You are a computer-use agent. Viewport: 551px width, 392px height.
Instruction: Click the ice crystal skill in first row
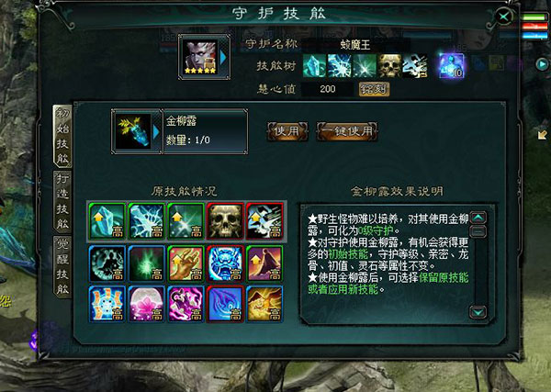[x=107, y=221]
